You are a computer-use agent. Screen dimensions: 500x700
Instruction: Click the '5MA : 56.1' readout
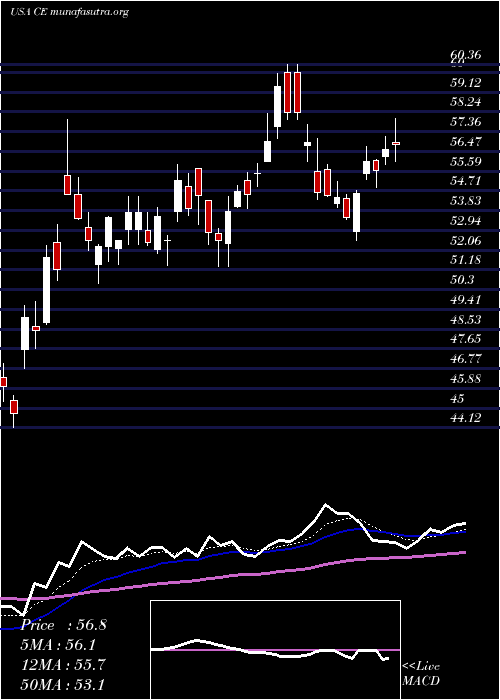[x=59, y=645]
